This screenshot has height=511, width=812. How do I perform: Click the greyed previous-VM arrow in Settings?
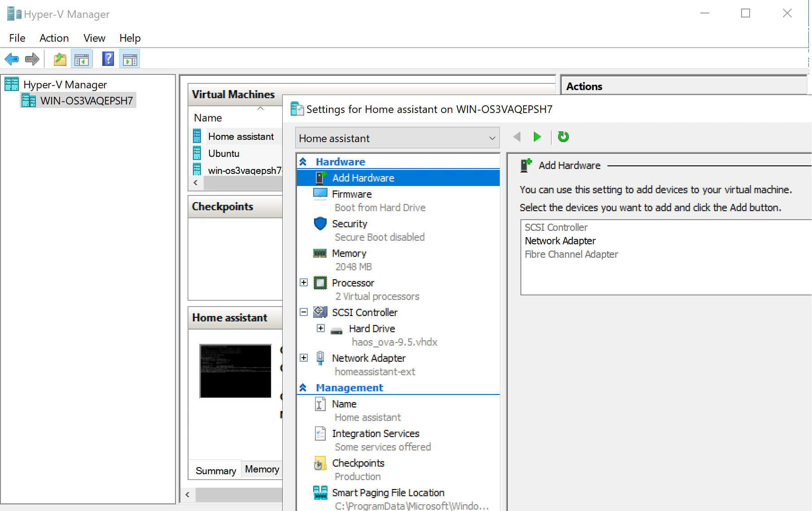coord(517,137)
